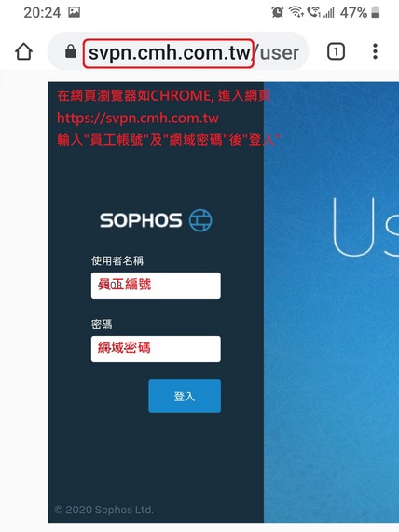
Task: Click the 密碼 password input field
Action: coord(156,349)
